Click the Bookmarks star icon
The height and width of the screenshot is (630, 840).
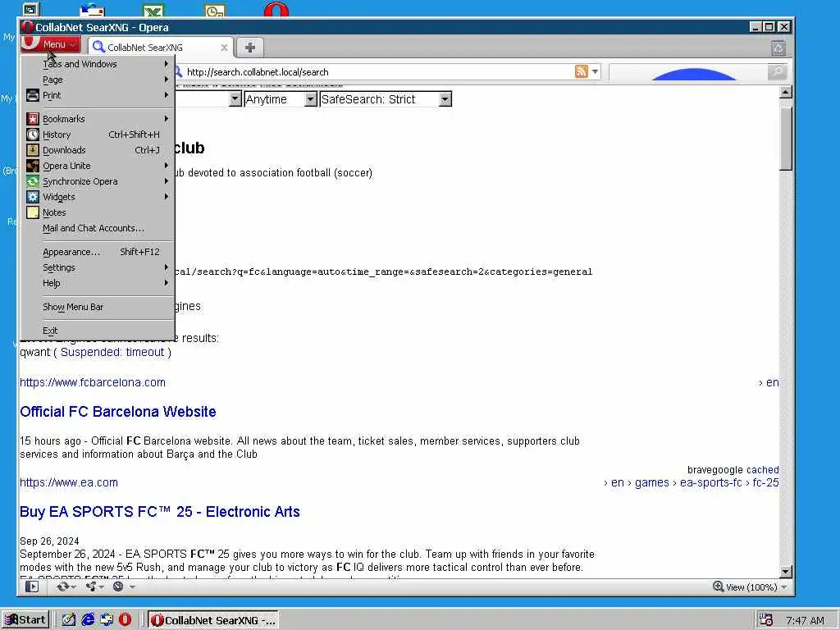tap(33, 118)
